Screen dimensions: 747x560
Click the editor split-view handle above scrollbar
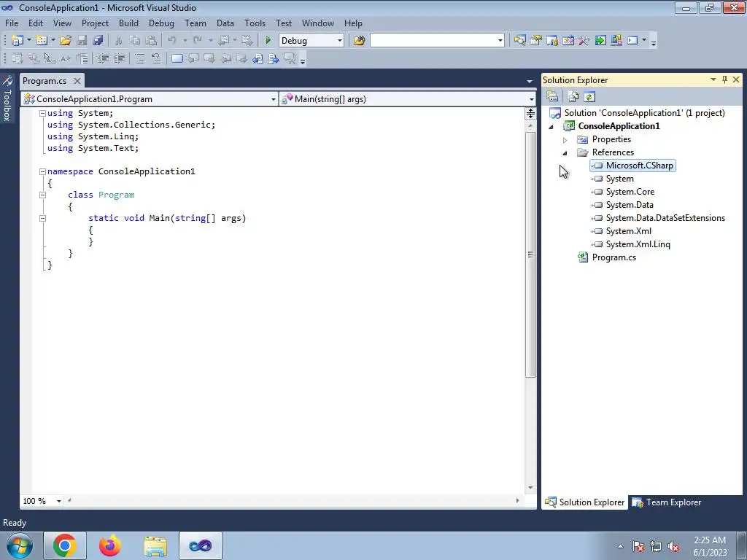[530, 113]
